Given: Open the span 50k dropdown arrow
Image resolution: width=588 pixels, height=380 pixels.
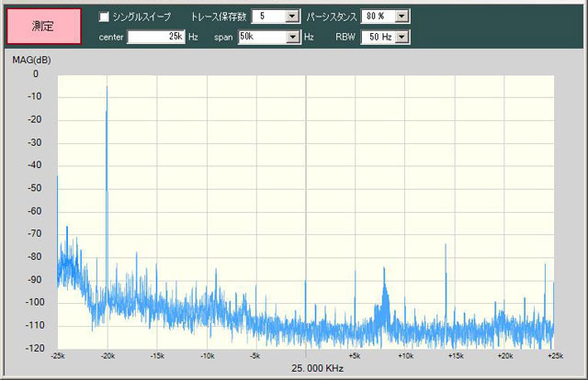Looking at the screenshot, I should point(293,37).
